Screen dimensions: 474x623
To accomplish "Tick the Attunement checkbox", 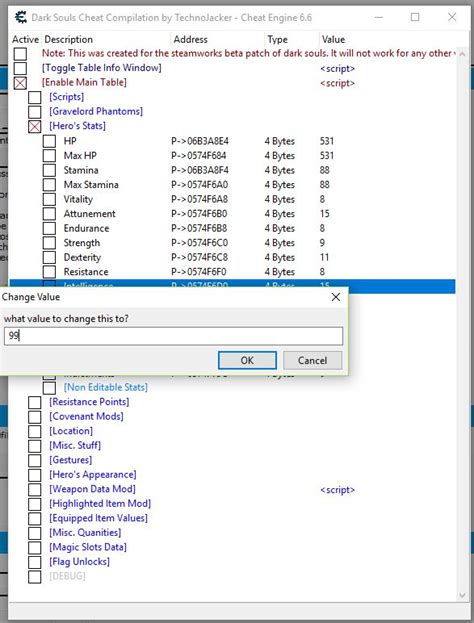I will 49,214.
